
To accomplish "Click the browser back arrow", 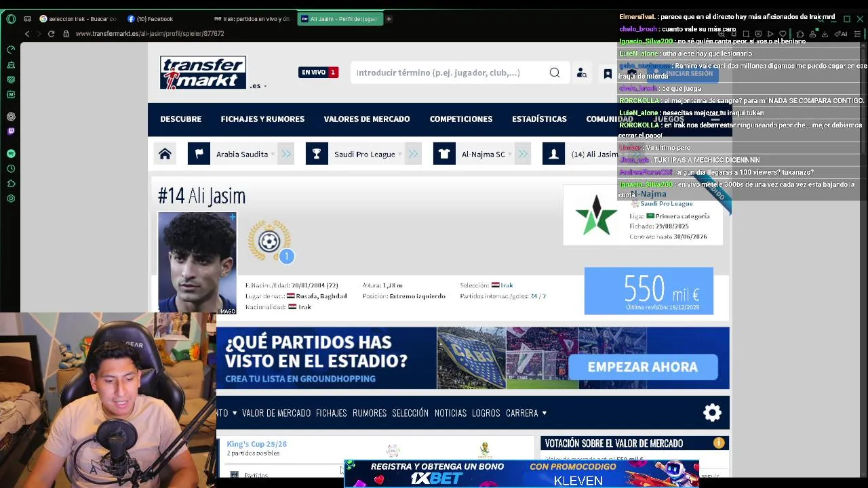I will [x=27, y=34].
